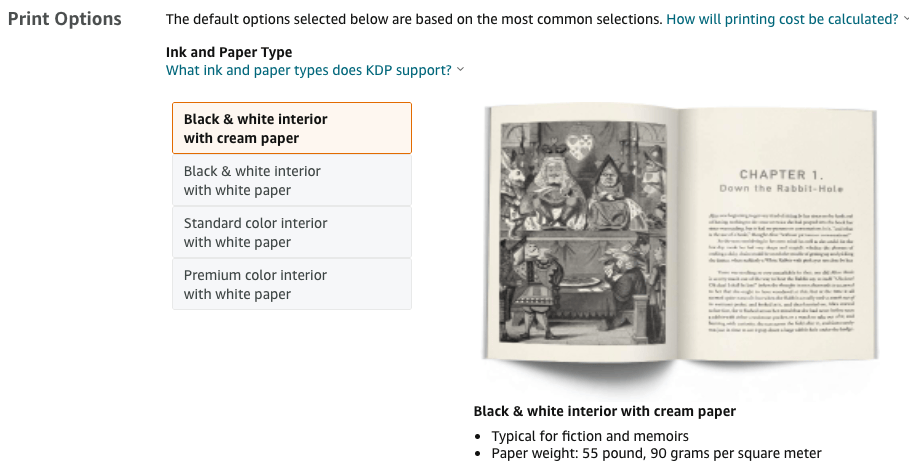This screenshot has height=473, width=909.
Task: Click the drop shadow under the book preview
Action: click(680, 377)
